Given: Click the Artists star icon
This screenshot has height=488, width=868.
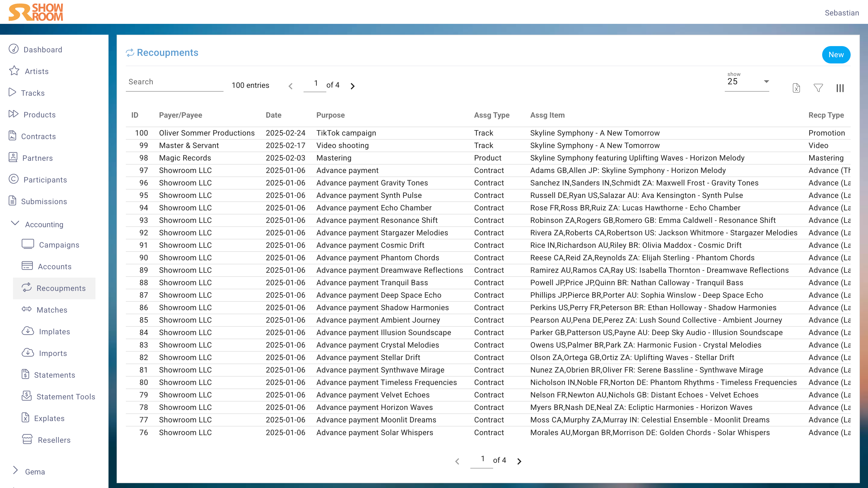Looking at the screenshot, I should point(14,71).
